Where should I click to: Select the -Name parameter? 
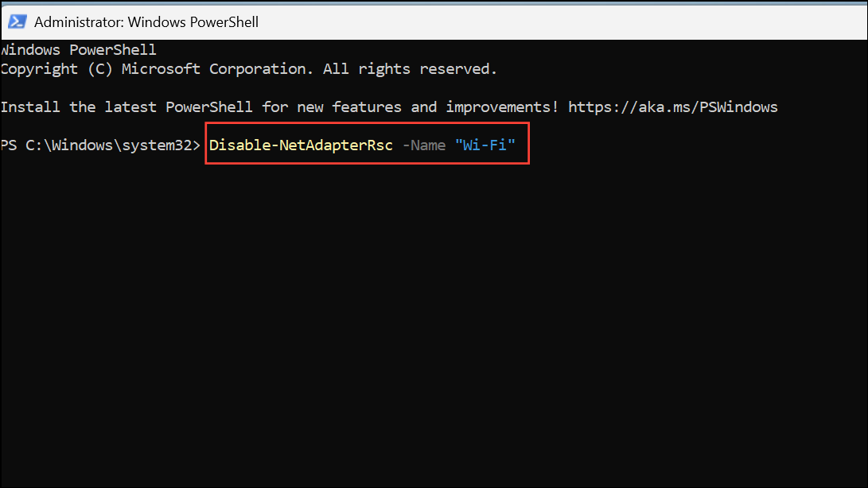tap(423, 145)
